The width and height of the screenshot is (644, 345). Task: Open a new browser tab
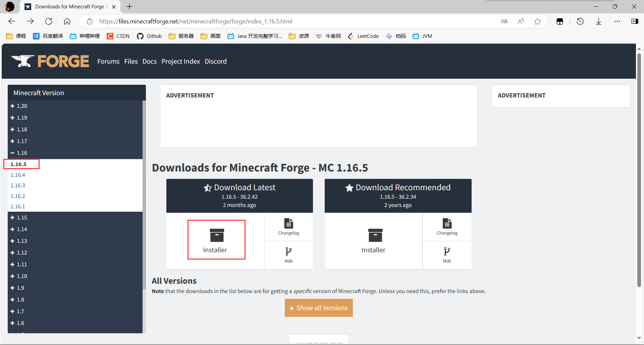(129, 6)
